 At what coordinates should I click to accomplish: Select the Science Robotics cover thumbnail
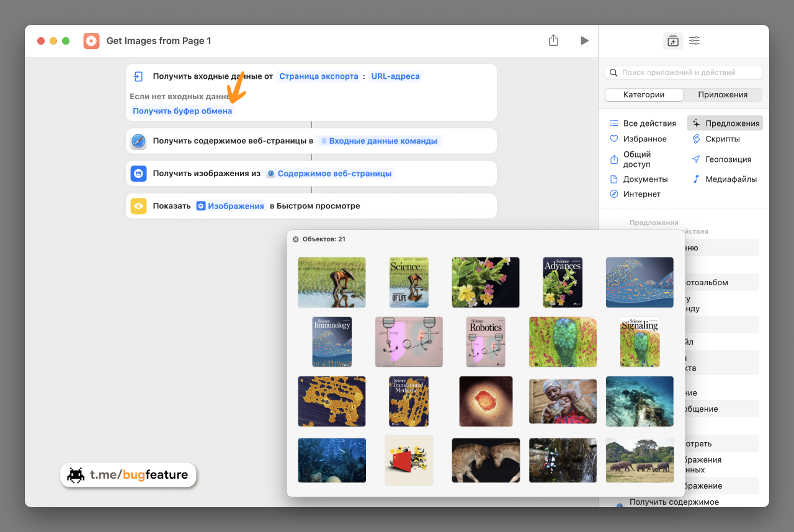pos(486,342)
